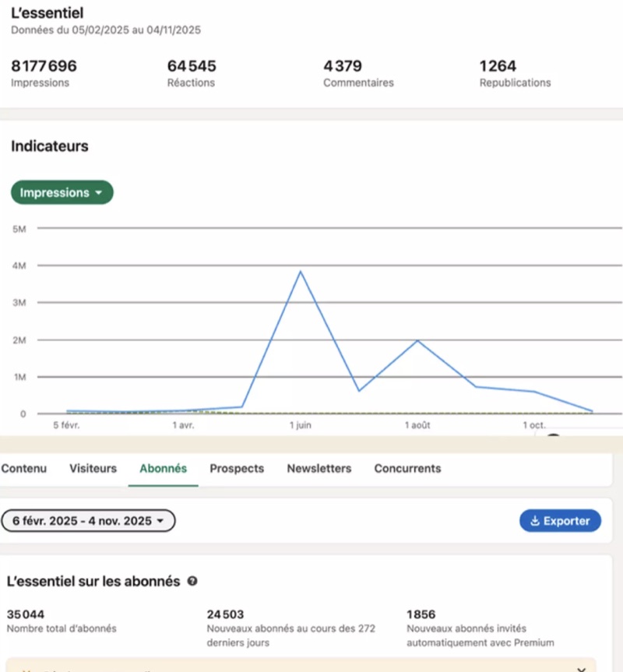Open the Concurrents tab

click(x=407, y=469)
